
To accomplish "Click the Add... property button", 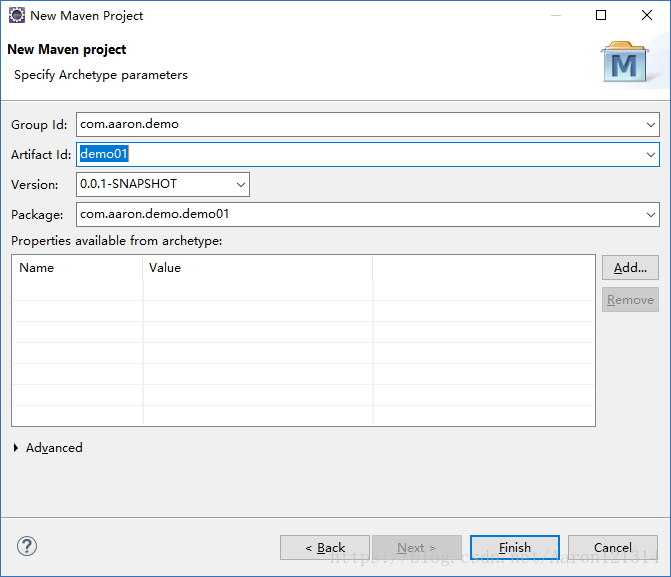I will (x=630, y=268).
